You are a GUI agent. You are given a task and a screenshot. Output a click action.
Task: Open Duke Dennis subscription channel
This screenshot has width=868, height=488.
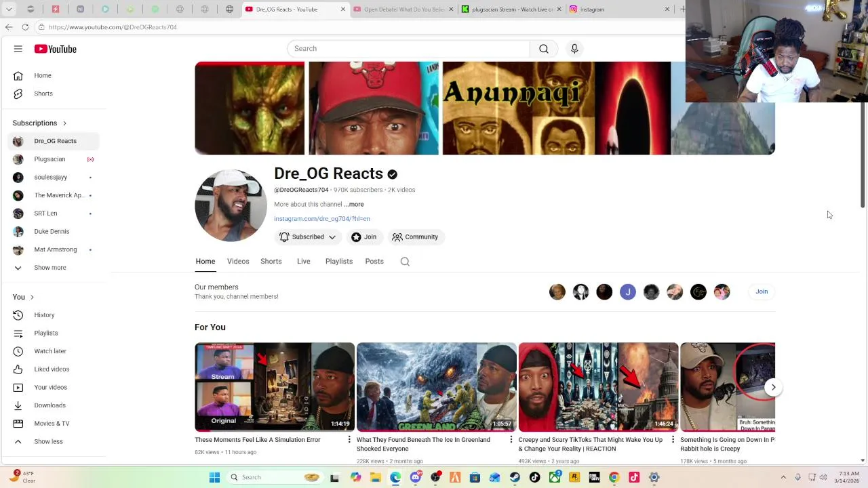[x=54, y=231]
